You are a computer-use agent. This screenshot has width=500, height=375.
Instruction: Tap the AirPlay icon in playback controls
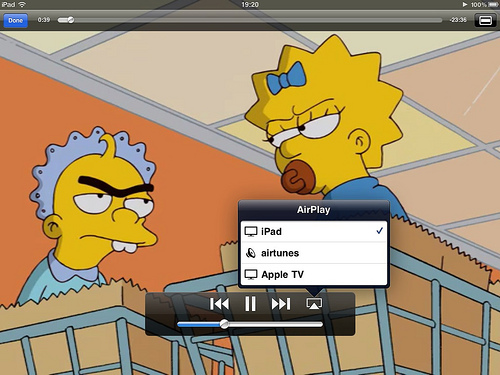[314, 303]
